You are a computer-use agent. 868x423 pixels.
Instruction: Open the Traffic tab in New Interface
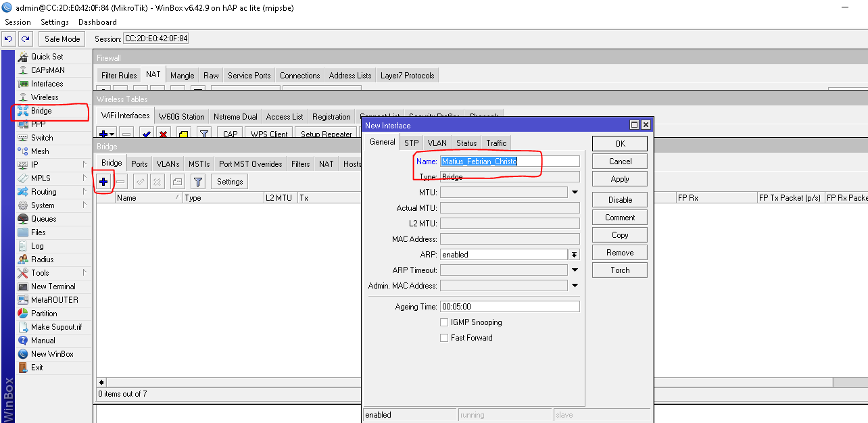(496, 143)
